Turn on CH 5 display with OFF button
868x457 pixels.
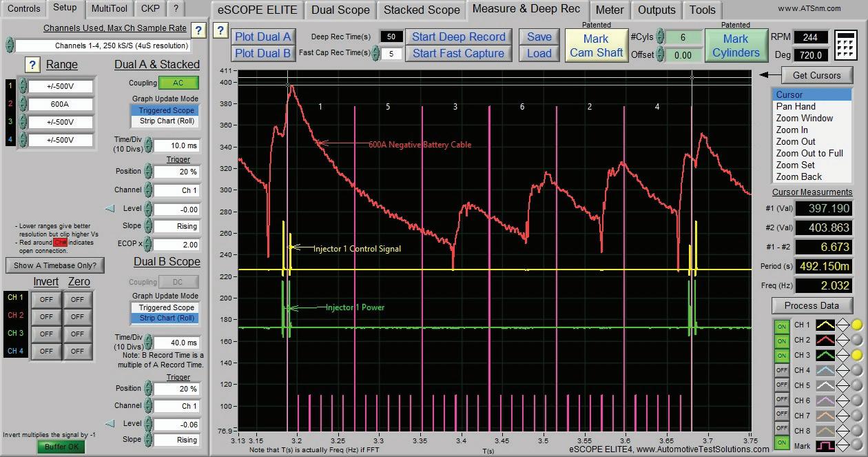coord(782,385)
